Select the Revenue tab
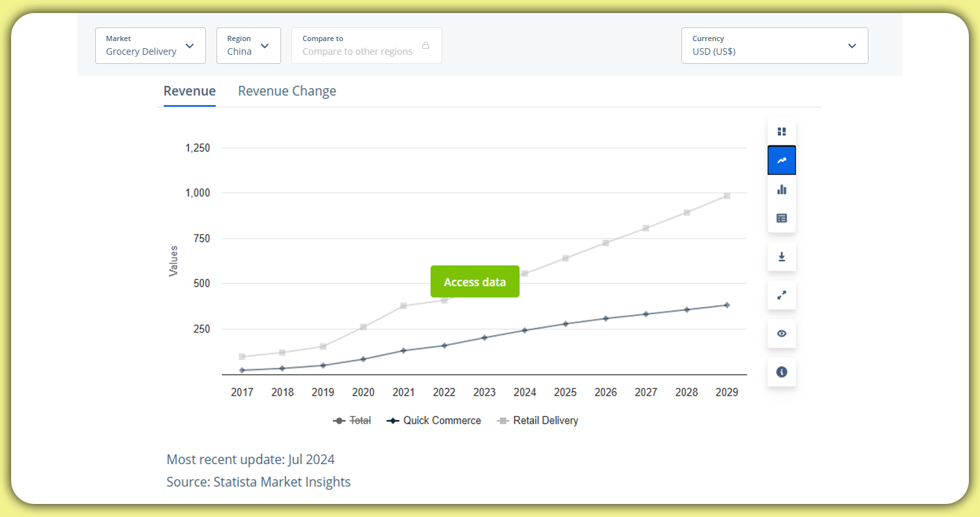Viewport: 980px width, 517px height. [189, 91]
